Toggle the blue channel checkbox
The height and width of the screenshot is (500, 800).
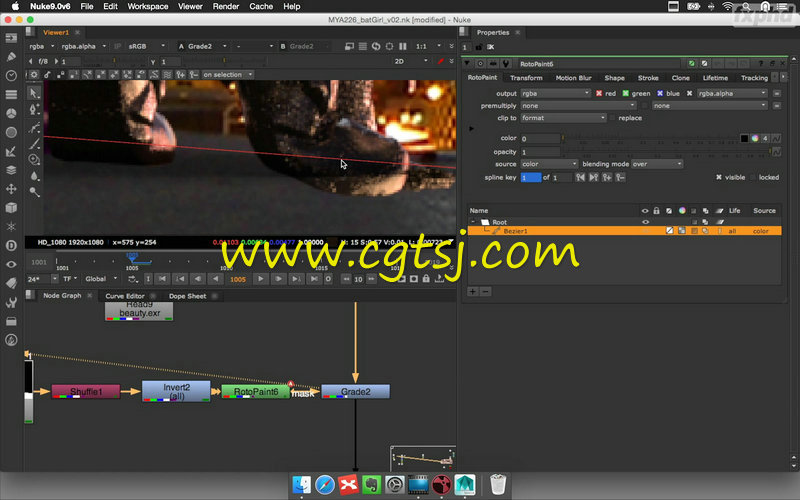point(660,93)
